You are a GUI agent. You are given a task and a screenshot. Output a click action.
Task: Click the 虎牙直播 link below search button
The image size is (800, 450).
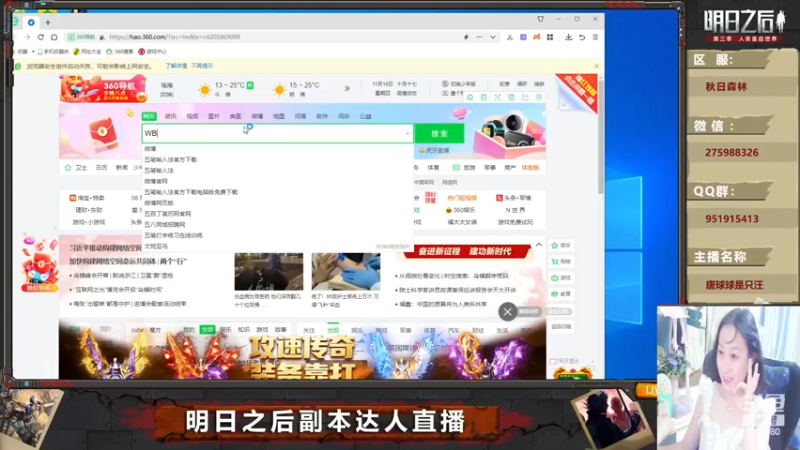pyautogui.click(x=434, y=151)
